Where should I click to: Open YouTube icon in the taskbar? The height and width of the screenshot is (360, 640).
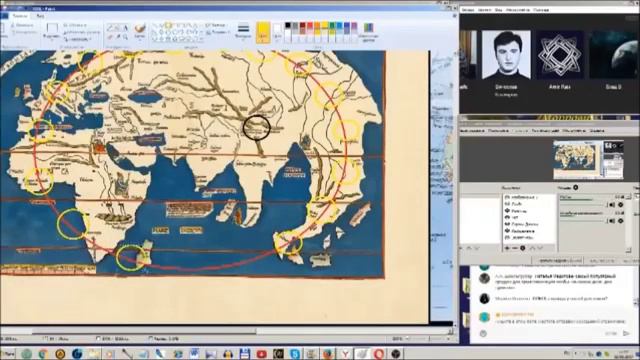[x=262, y=354]
